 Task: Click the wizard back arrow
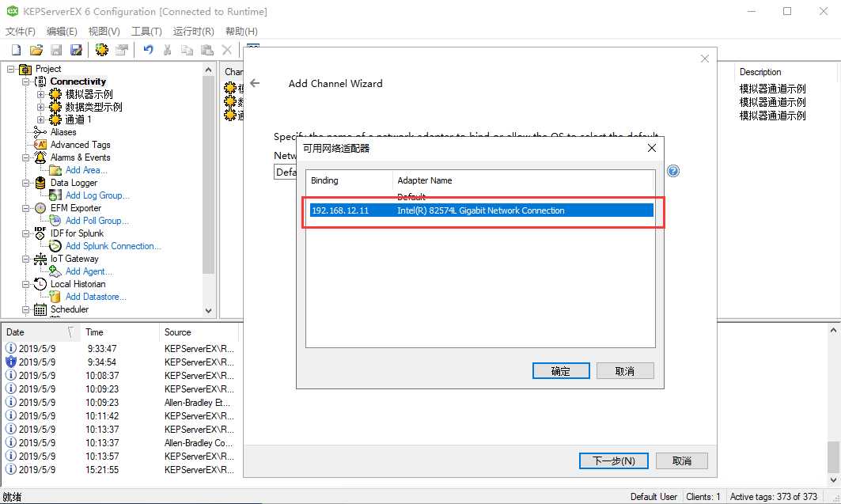click(256, 83)
